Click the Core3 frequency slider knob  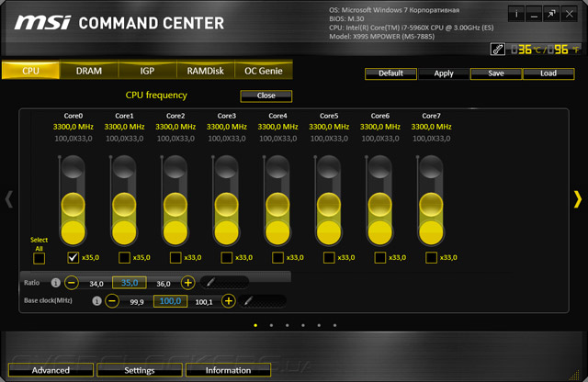[x=227, y=205]
